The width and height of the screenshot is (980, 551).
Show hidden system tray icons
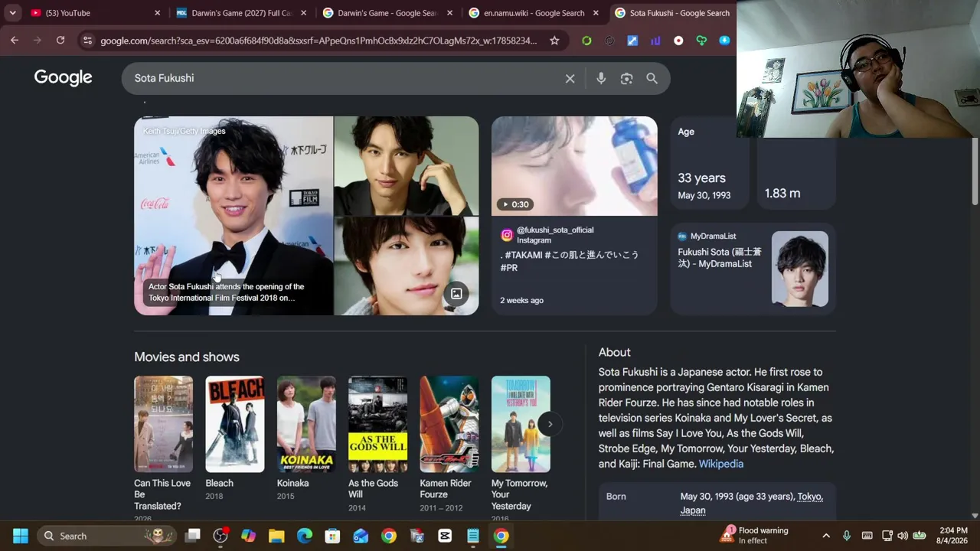tap(826, 536)
